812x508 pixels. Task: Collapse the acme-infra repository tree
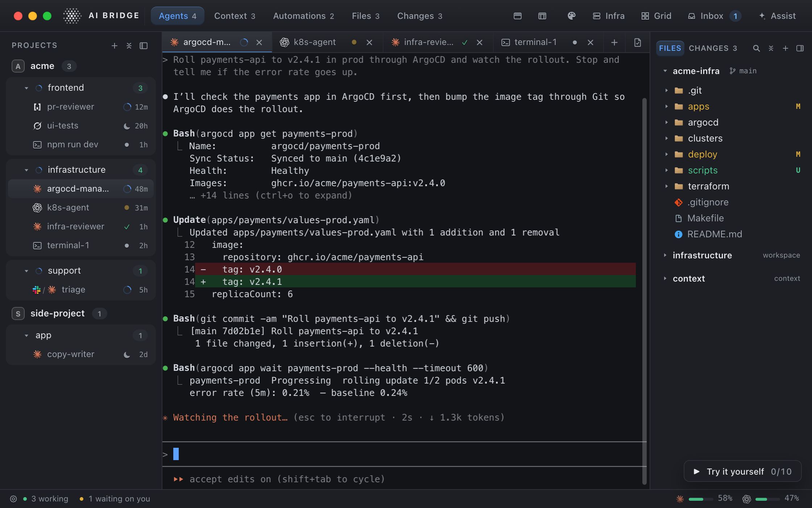665,71
